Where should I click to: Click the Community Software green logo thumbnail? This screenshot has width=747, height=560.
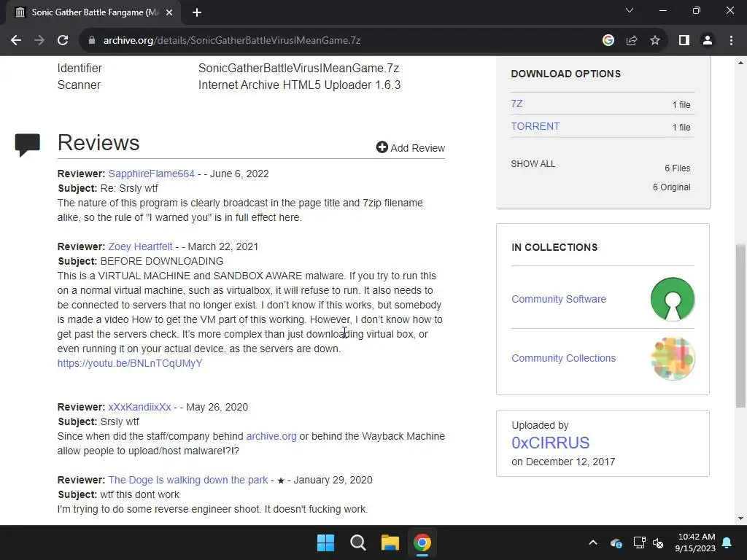[x=672, y=299]
